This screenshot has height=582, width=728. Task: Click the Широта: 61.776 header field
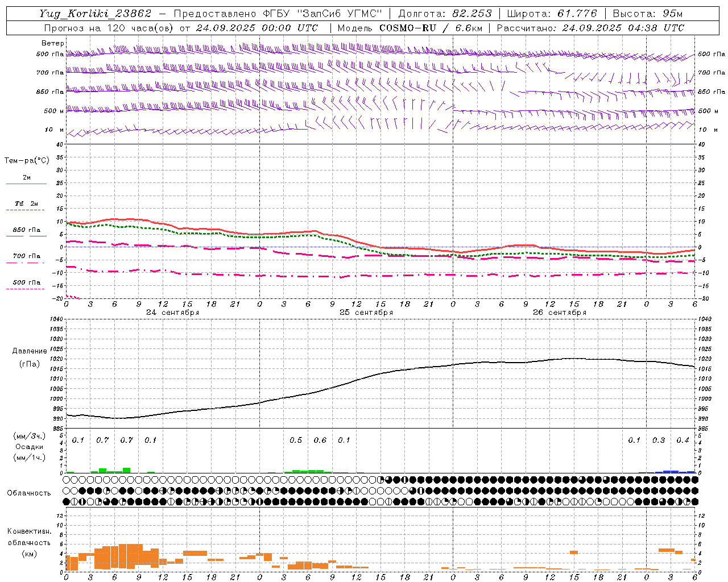[x=552, y=14]
